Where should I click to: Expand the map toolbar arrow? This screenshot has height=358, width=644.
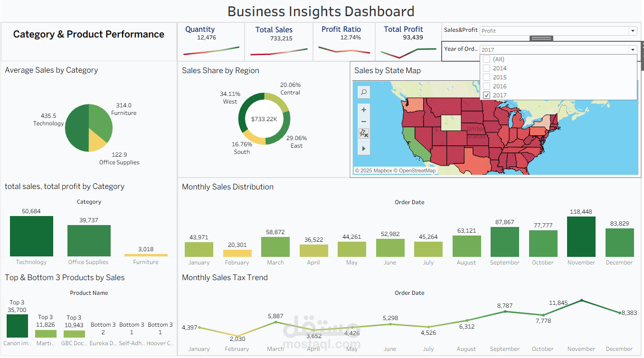pyautogui.click(x=364, y=149)
